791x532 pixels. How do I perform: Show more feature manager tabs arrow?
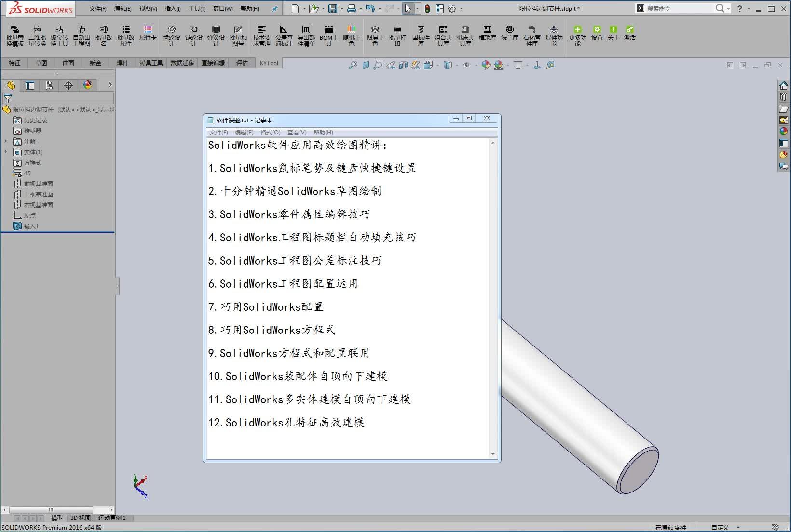(110, 85)
